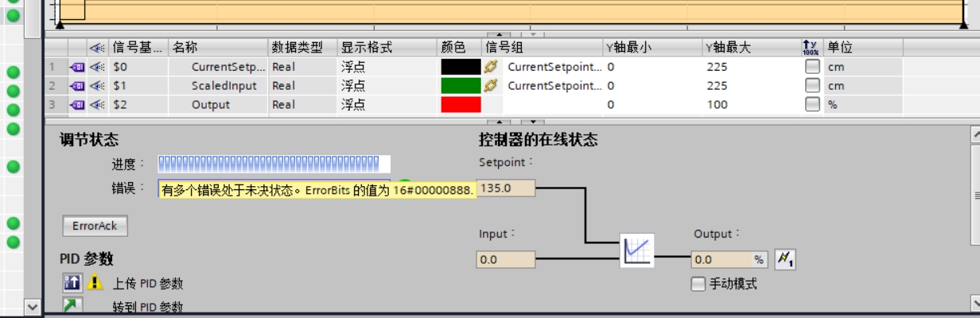Click the signal group chain icon for ScaledInput row
This screenshot has width=980, height=318.
pos(491,86)
